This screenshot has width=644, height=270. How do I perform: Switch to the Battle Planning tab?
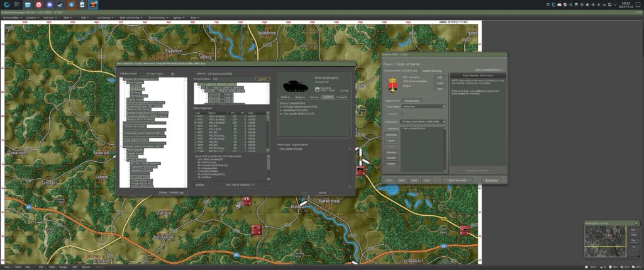click(431, 71)
